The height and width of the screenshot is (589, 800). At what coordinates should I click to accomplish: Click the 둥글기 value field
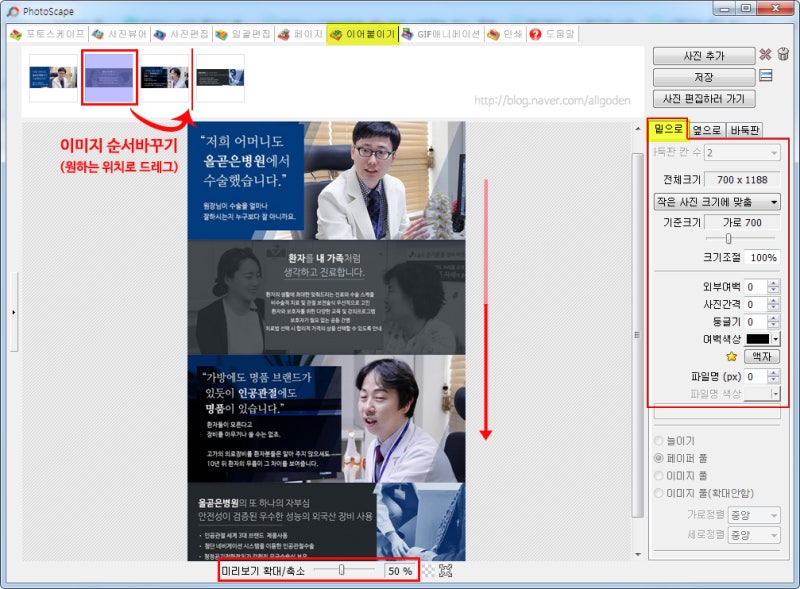tap(756, 322)
